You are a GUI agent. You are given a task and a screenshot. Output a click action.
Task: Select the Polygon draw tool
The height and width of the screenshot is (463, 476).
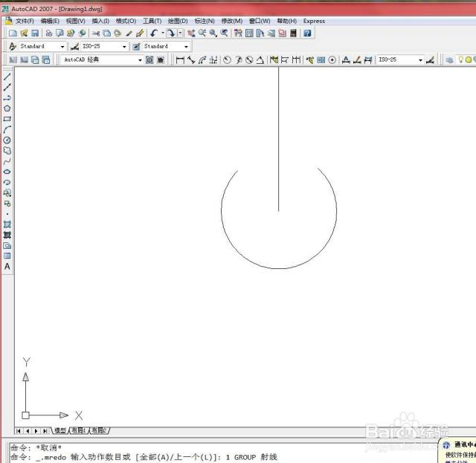7,109
